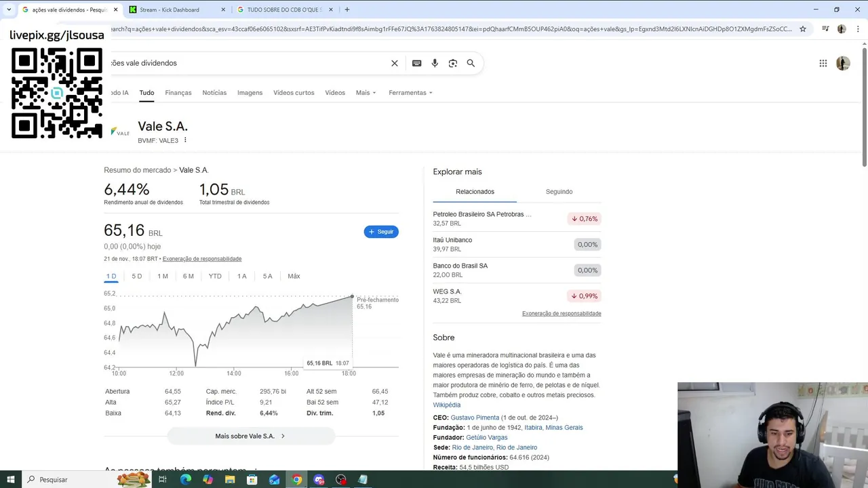Viewport: 868px width, 488px height.
Task: Click the Google search input field
Action: [x=248, y=63]
